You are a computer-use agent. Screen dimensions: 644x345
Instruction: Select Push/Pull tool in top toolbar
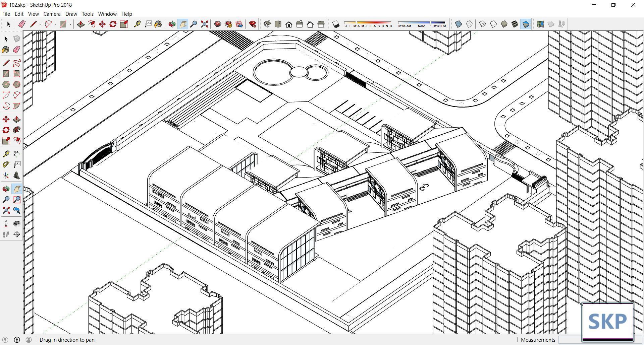pyautogui.click(x=81, y=24)
